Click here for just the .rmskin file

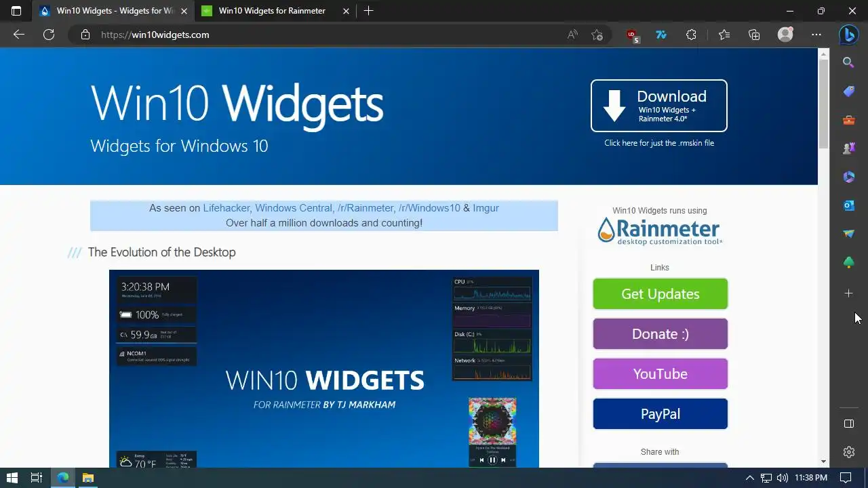(x=659, y=143)
